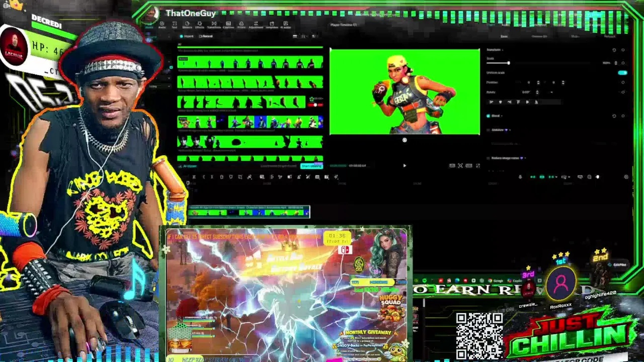Toggle the Reduce image noise checkbox
Viewport: 644px width, 362px height.
click(x=488, y=158)
